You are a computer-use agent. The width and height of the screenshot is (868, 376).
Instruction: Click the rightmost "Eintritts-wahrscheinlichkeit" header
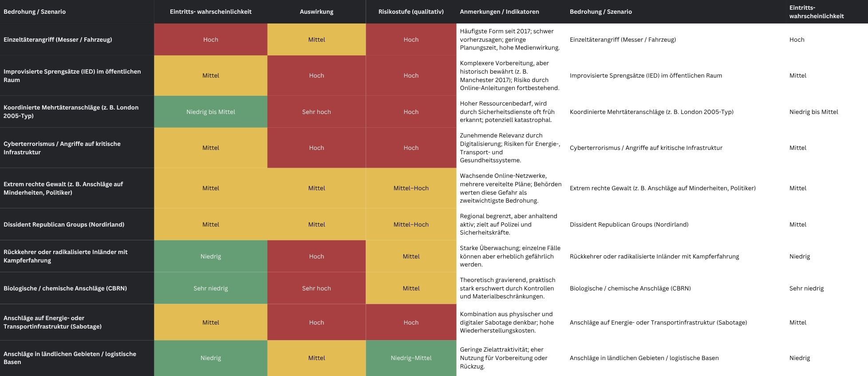(816, 12)
